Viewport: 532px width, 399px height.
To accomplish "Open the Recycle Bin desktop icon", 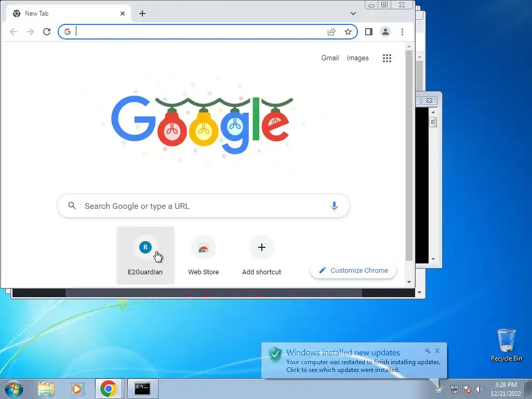I will [506, 345].
